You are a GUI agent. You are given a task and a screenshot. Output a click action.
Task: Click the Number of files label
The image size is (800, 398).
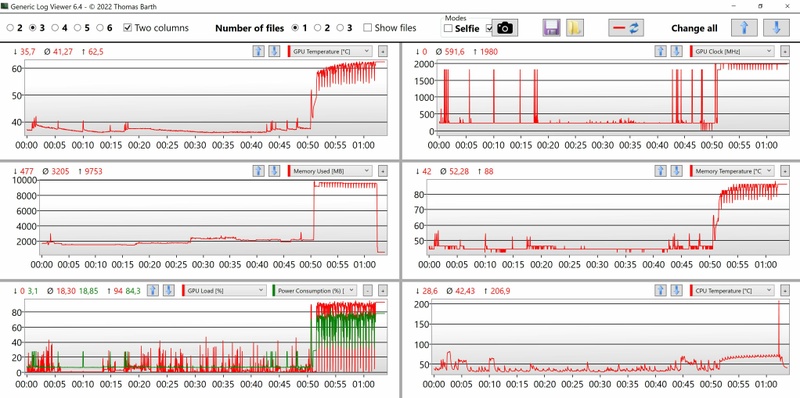tap(249, 28)
